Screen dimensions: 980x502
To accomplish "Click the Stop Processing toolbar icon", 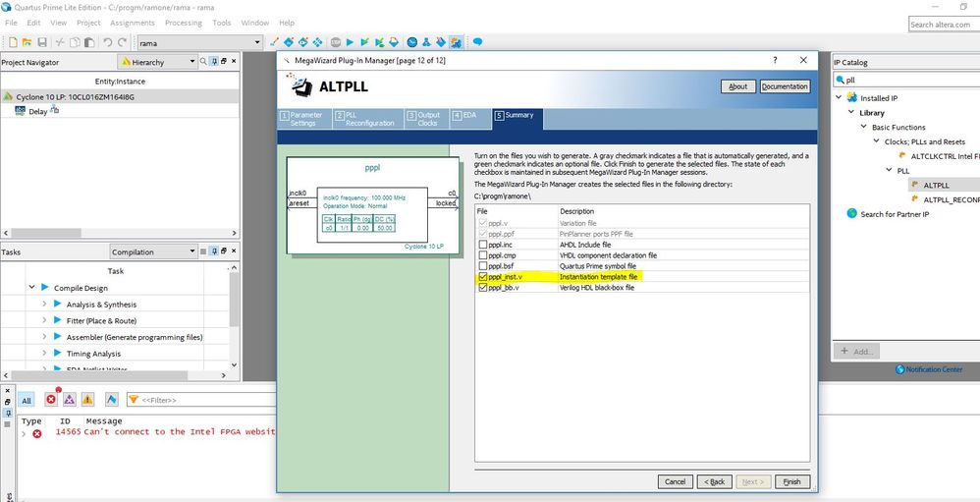I will tap(336, 42).
